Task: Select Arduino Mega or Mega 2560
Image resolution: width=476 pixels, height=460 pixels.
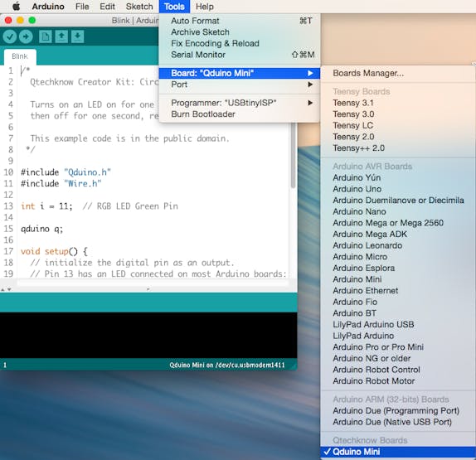Action: pos(398,223)
